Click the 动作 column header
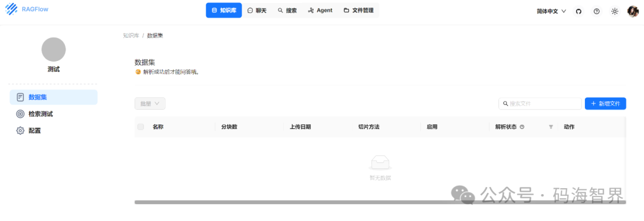 (569, 127)
